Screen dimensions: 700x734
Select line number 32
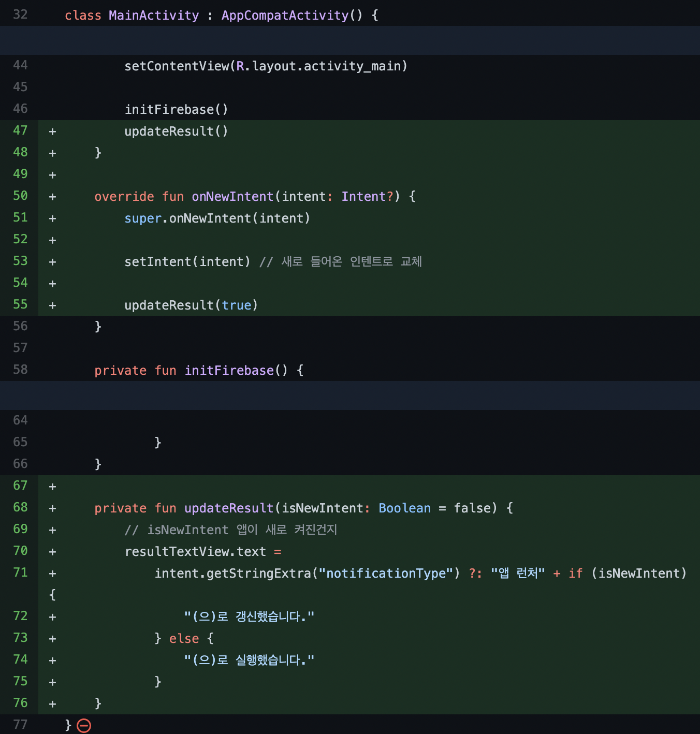pos(20,14)
